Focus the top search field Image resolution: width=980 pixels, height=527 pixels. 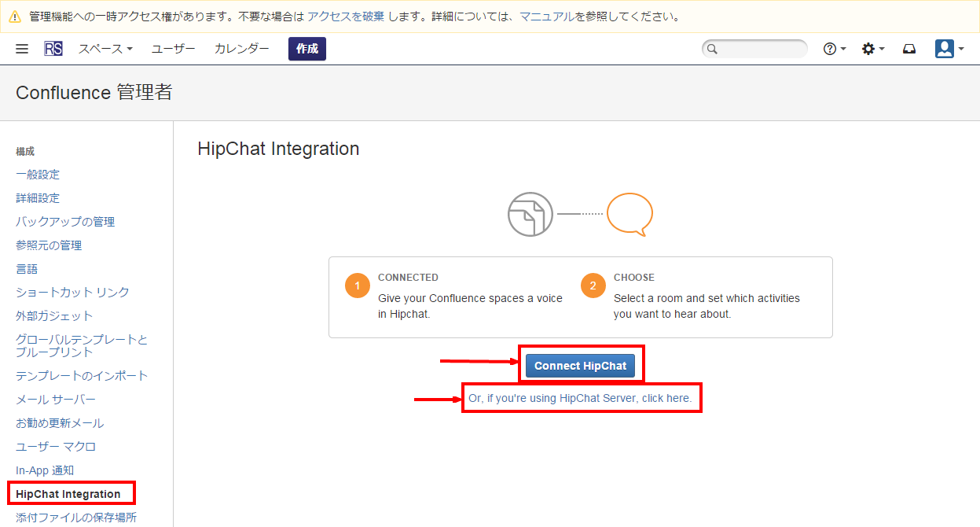754,49
